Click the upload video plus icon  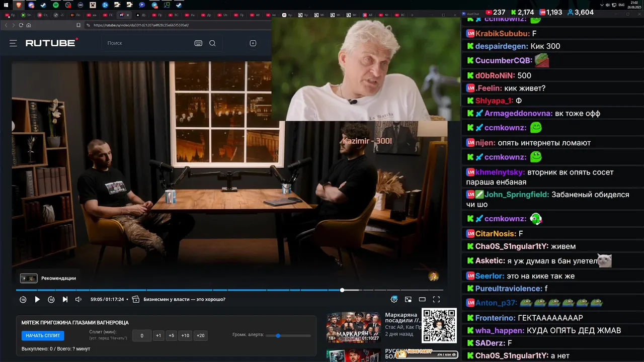[x=253, y=43]
